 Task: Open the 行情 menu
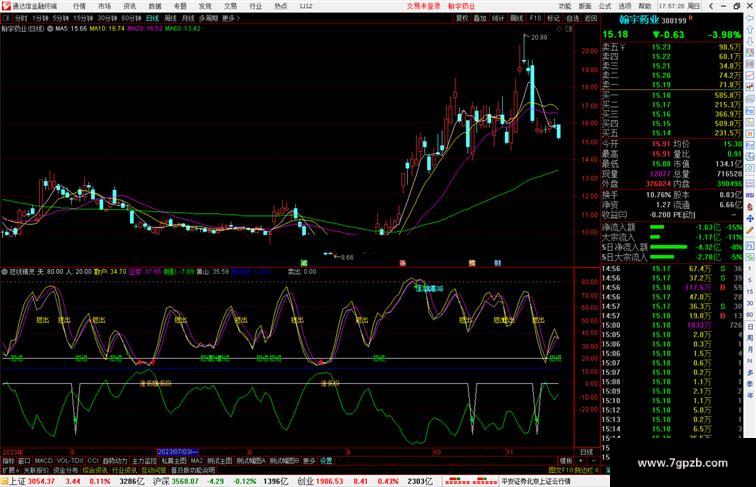pyautogui.click(x=79, y=6)
